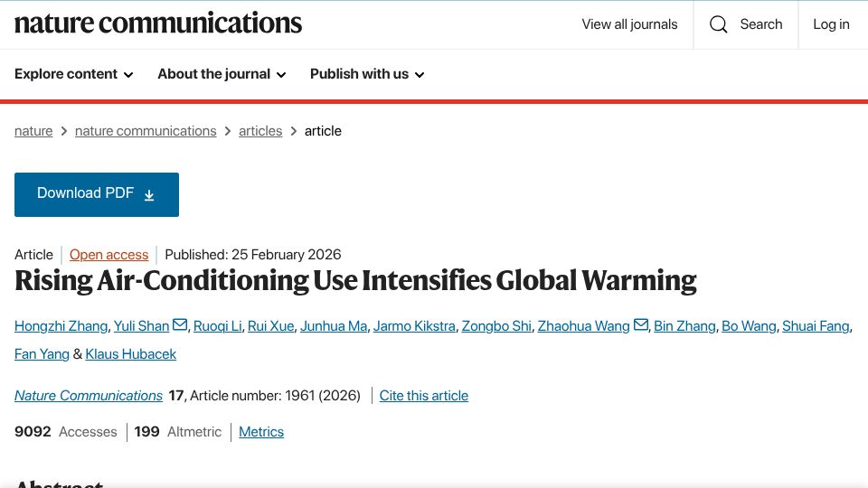Click the nature communications logo
868x488 pixels.
coord(158,23)
